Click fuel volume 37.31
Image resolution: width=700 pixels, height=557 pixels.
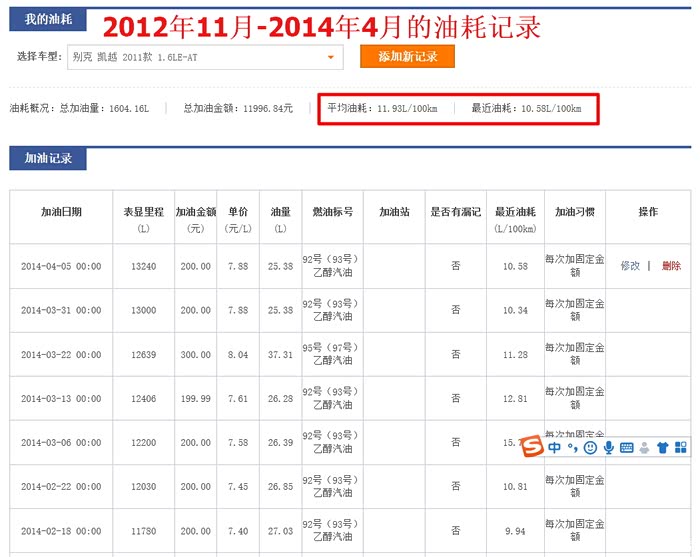tap(280, 355)
